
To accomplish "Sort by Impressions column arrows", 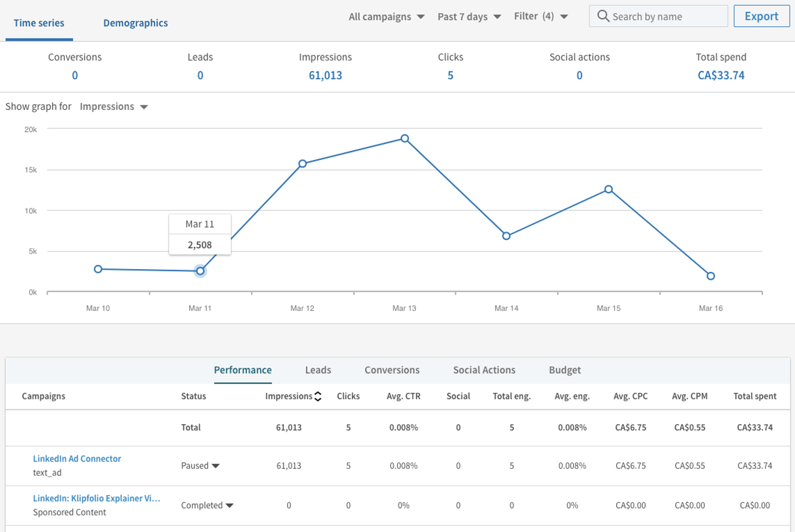I will tap(318, 396).
